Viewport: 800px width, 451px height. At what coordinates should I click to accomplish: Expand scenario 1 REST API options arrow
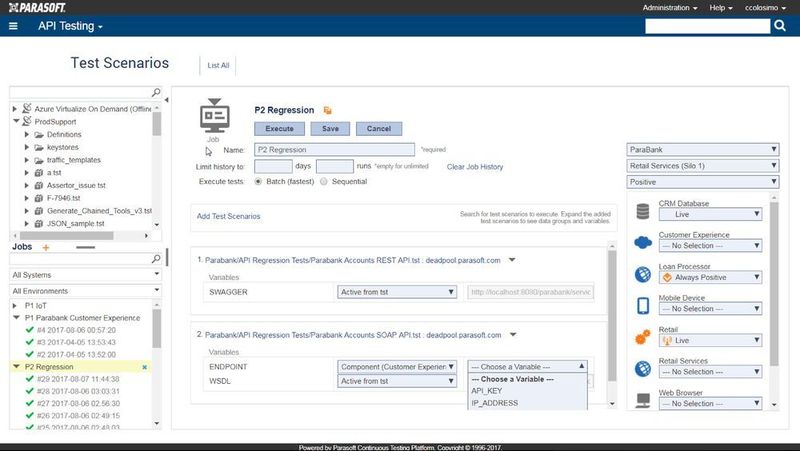point(512,260)
